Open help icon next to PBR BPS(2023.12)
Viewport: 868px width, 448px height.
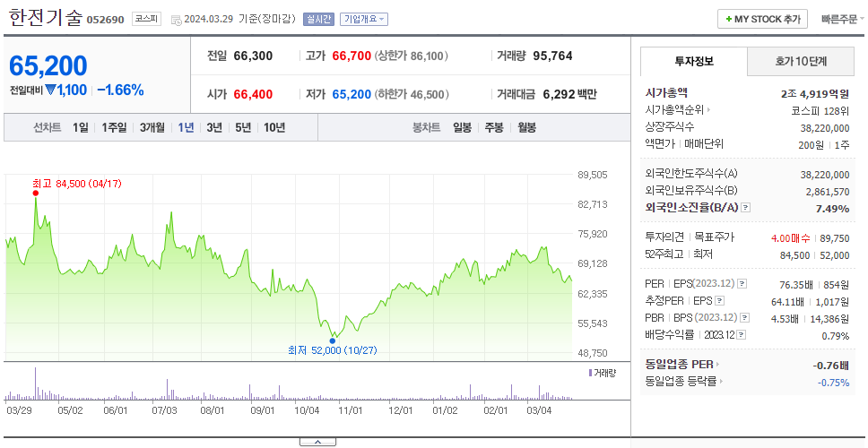[x=745, y=318]
